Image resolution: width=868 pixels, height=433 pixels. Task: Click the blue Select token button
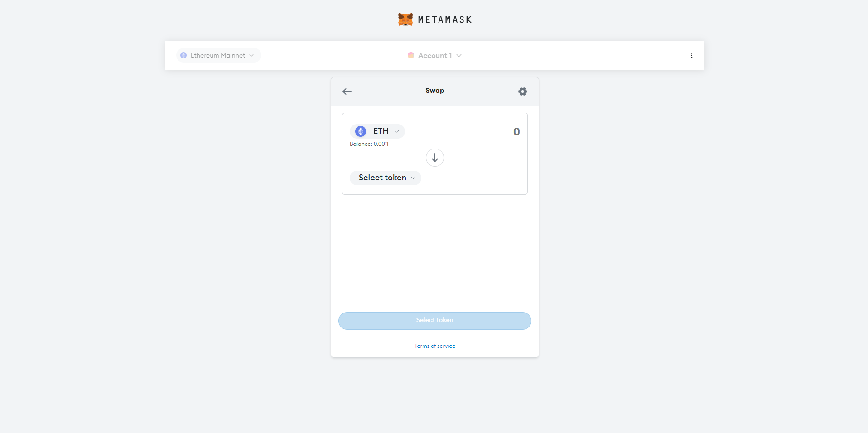click(435, 321)
